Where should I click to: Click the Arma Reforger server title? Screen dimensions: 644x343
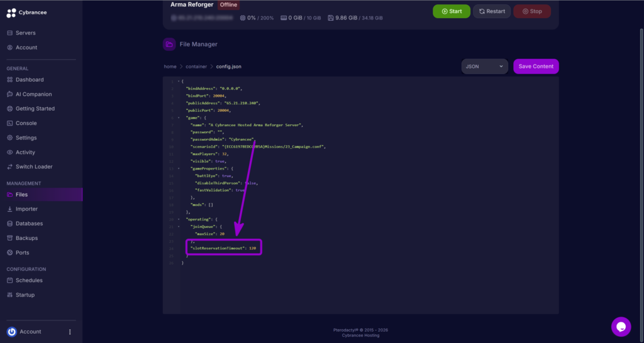click(192, 5)
